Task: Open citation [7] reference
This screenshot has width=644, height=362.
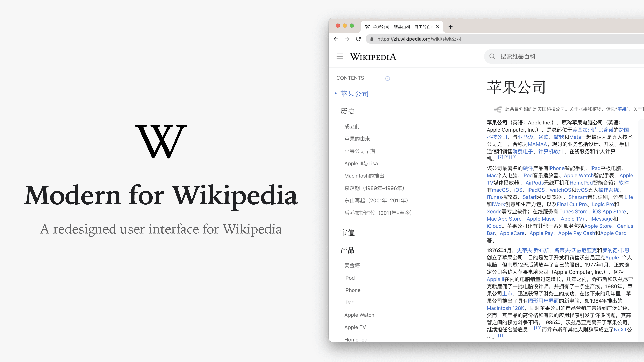Action: (500, 157)
